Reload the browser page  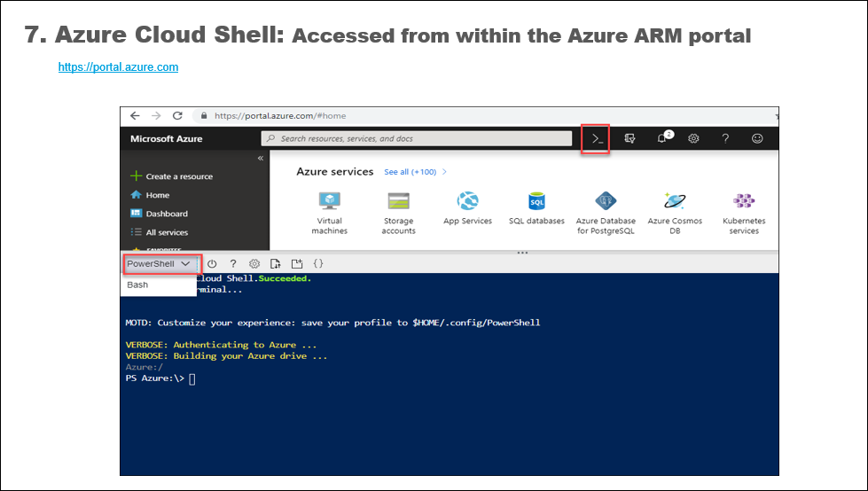[x=177, y=116]
